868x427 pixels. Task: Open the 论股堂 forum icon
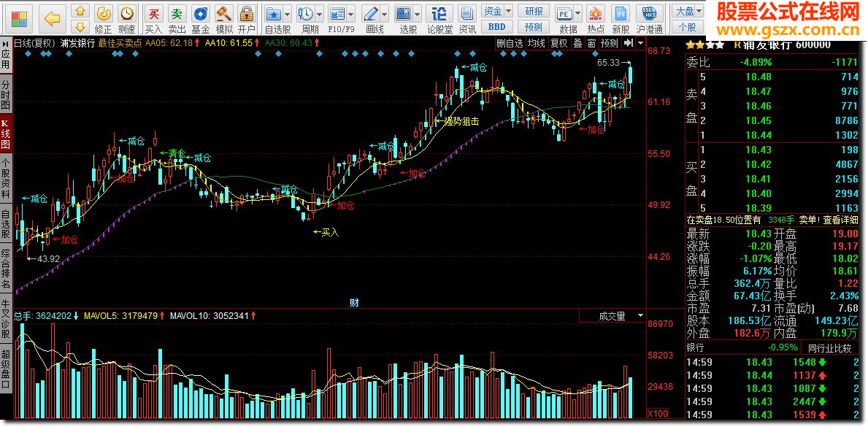(439, 13)
